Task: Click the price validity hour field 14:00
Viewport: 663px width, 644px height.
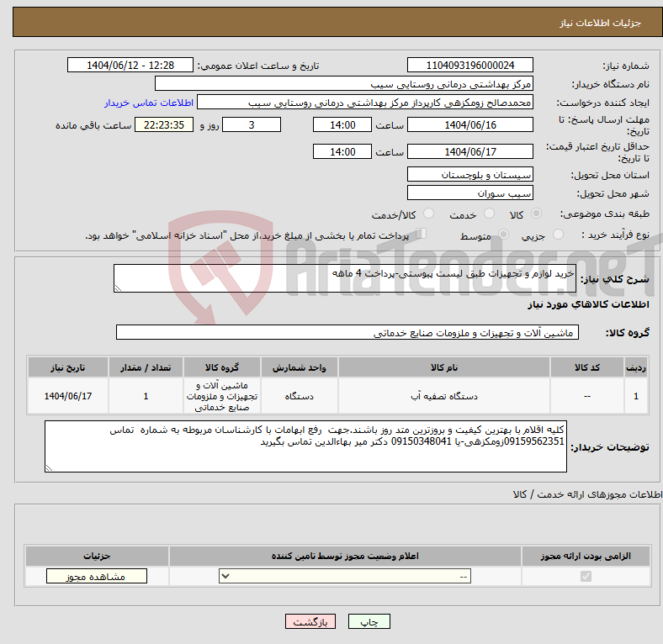Action: [342, 151]
